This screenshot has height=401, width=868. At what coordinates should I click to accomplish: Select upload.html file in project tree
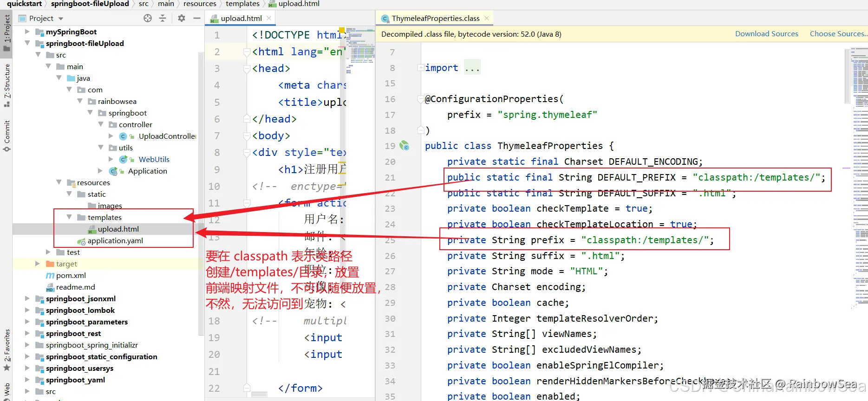tap(118, 229)
